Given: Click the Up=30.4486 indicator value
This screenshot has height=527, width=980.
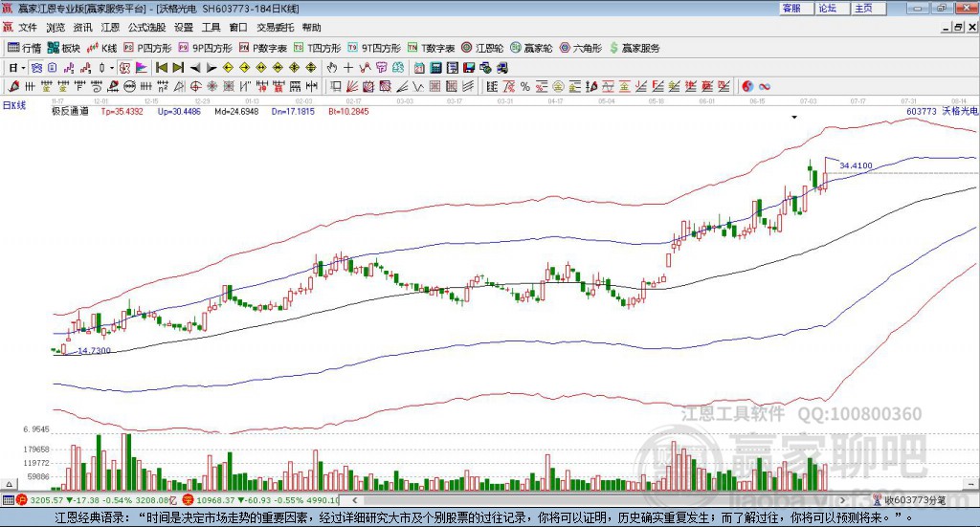Looking at the screenshot, I should pyautogui.click(x=179, y=111).
